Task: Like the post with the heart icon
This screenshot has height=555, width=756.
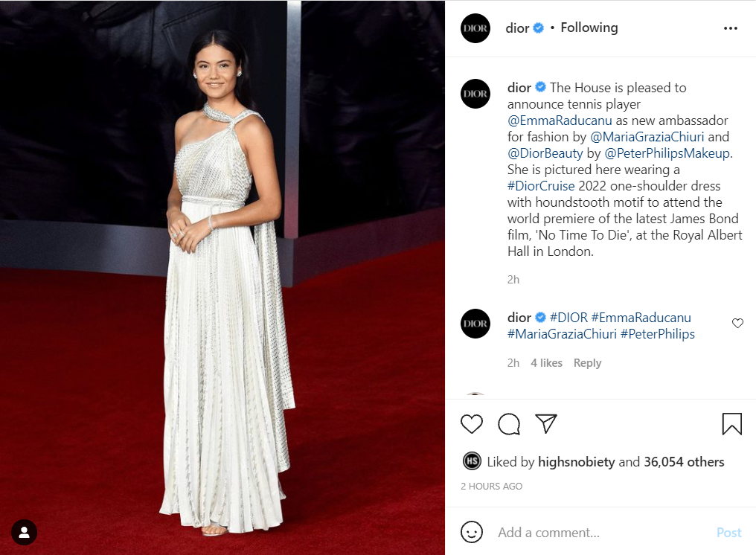Action: tap(472, 424)
